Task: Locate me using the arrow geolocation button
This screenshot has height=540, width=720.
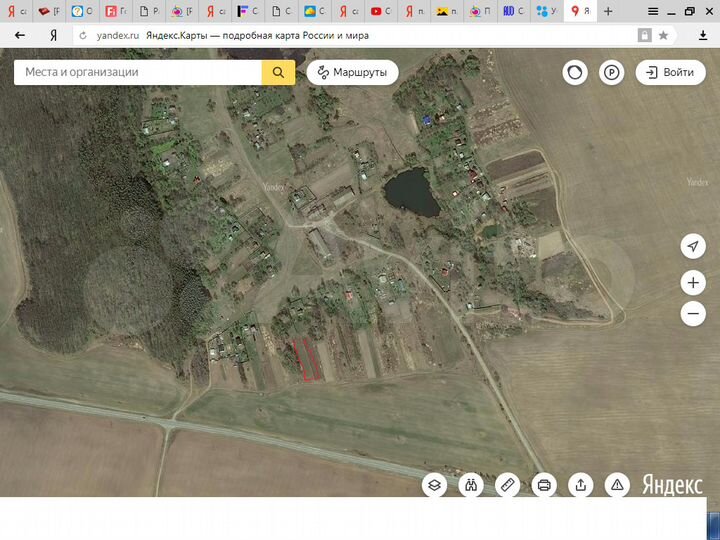Action: pyautogui.click(x=693, y=246)
